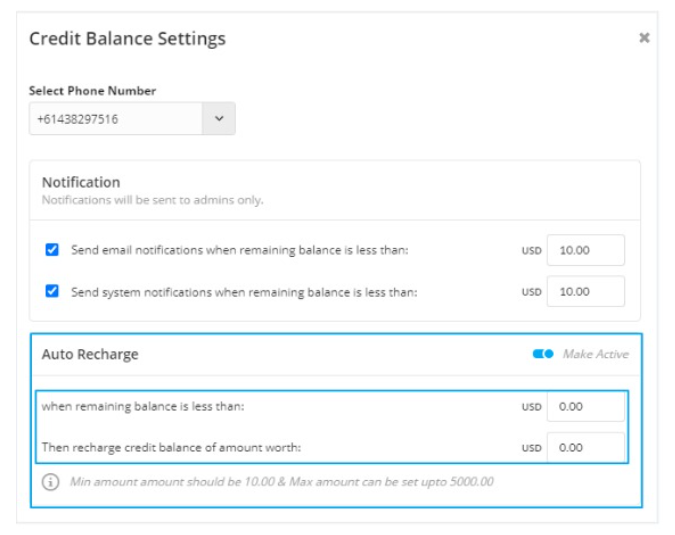Viewport: 675px width, 535px height.
Task: Uncheck Send system notifications checkbox
Action: 52,291
